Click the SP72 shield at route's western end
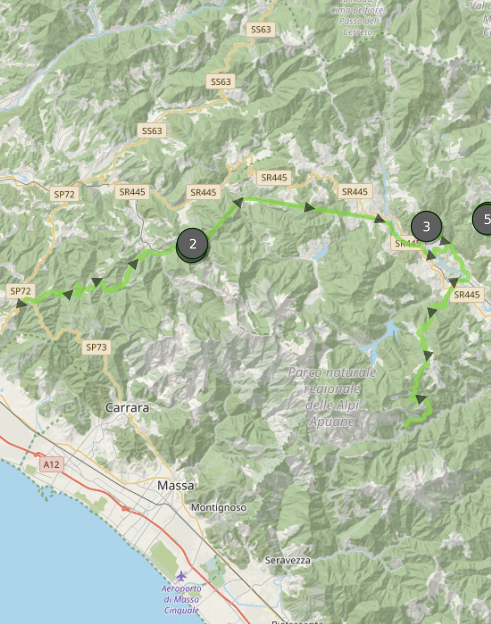 tap(21, 291)
